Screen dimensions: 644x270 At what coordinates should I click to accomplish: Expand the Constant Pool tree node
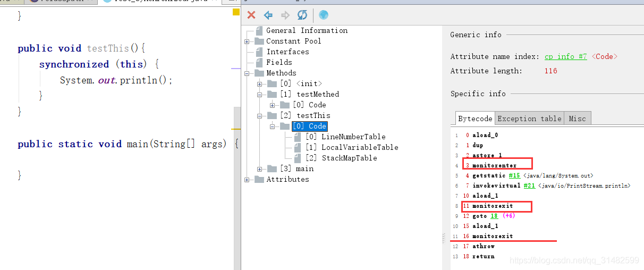click(x=247, y=41)
